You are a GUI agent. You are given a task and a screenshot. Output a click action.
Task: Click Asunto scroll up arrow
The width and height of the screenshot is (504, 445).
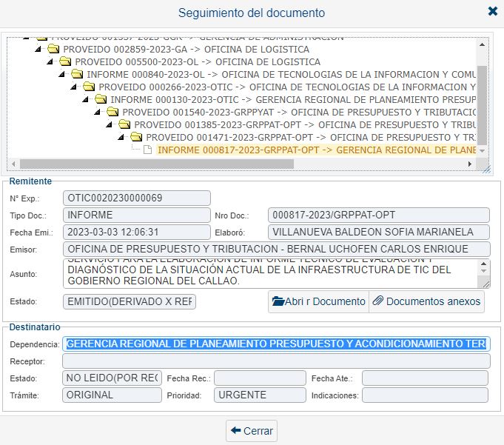tap(484, 264)
